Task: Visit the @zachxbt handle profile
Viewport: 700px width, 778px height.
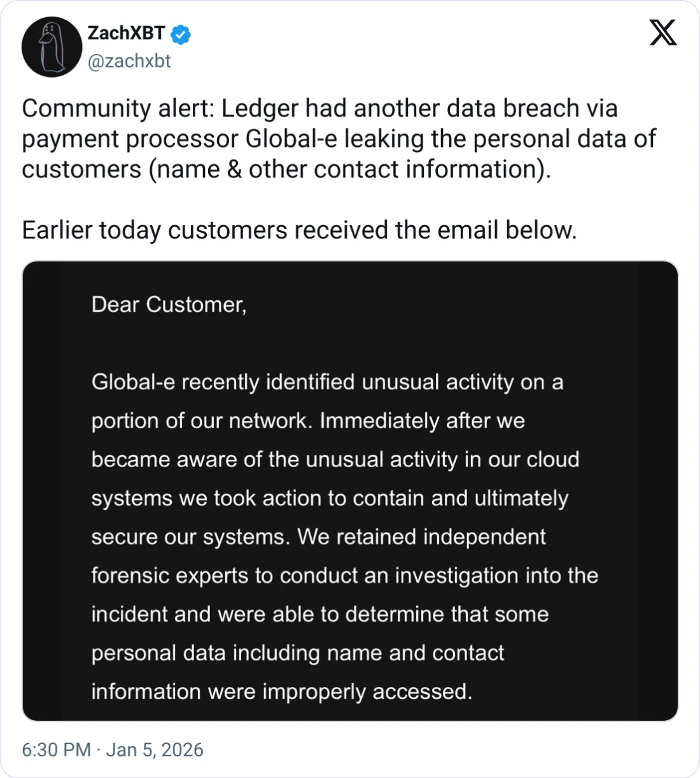Action: [x=129, y=61]
